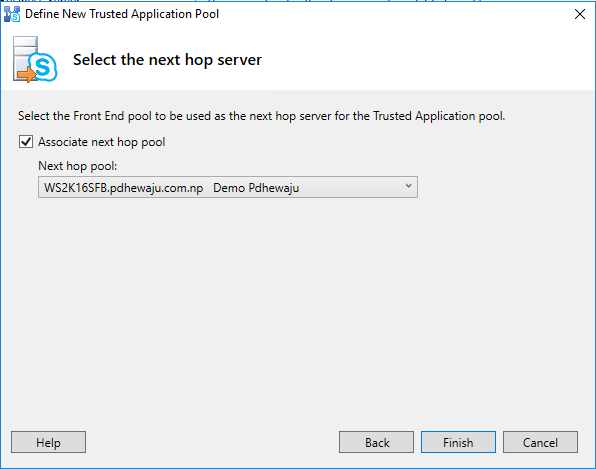The width and height of the screenshot is (596, 469).
Task: Click the 'Next hop pool:' field label
Action: [78, 166]
